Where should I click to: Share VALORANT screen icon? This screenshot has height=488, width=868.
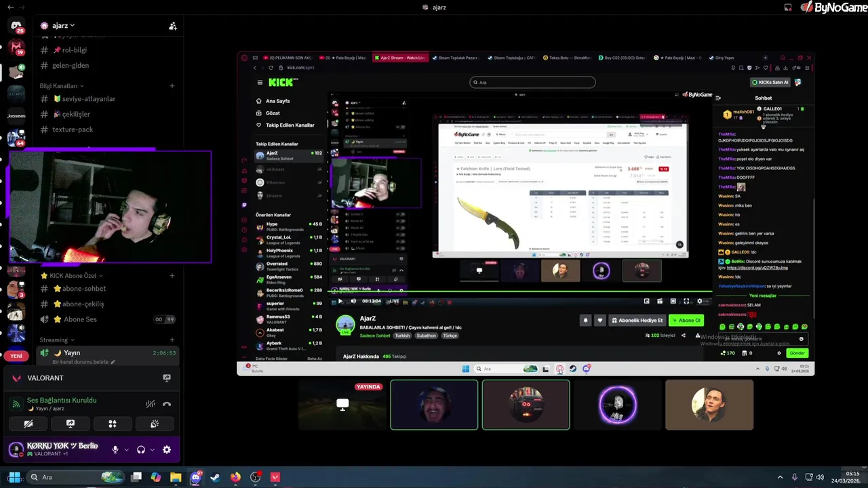pos(167,378)
